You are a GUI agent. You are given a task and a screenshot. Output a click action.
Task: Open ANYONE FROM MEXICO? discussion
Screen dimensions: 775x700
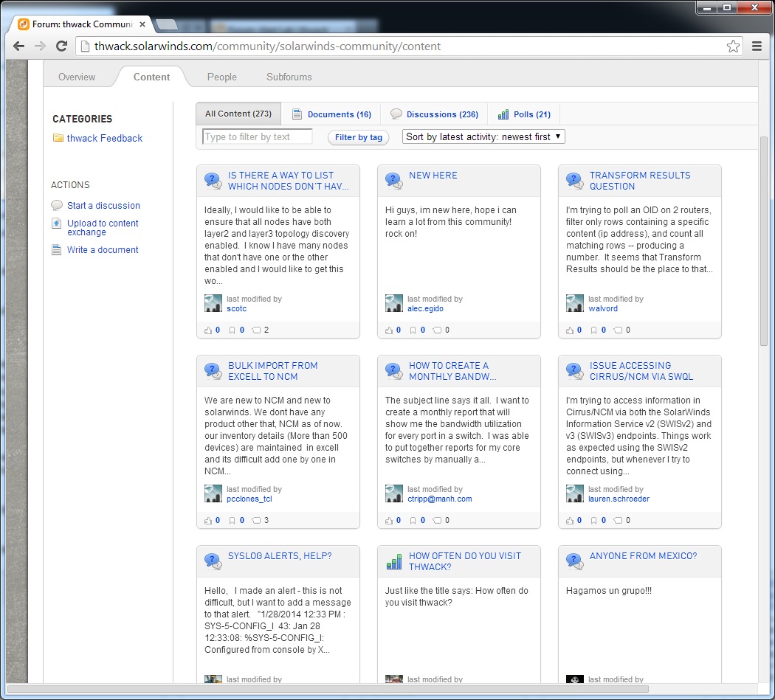coord(643,555)
